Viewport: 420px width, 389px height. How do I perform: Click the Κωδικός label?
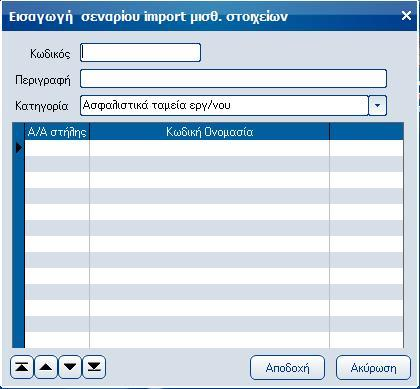click(50, 53)
